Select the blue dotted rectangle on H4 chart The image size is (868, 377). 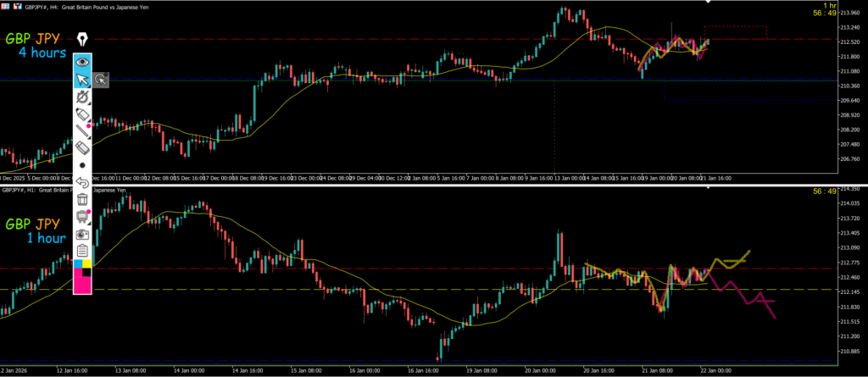[751, 91]
